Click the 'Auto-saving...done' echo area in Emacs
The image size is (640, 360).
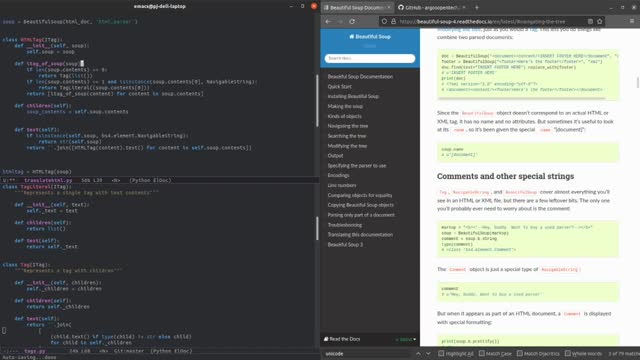pos(29,357)
